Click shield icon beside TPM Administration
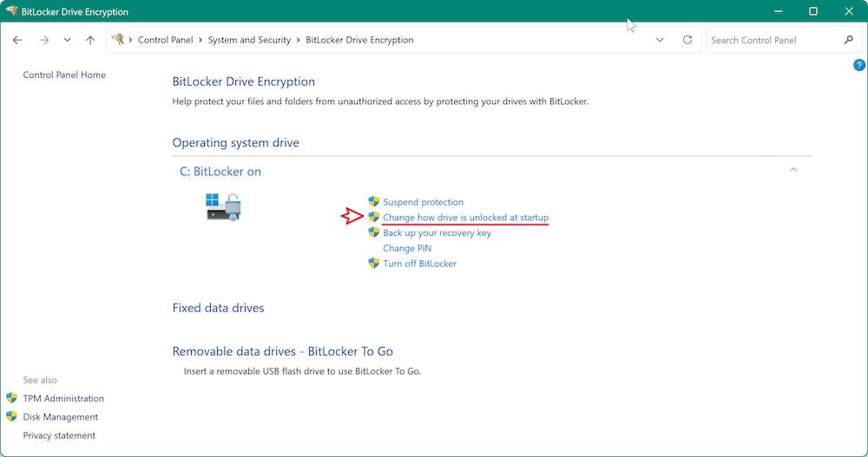 tap(11, 398)
